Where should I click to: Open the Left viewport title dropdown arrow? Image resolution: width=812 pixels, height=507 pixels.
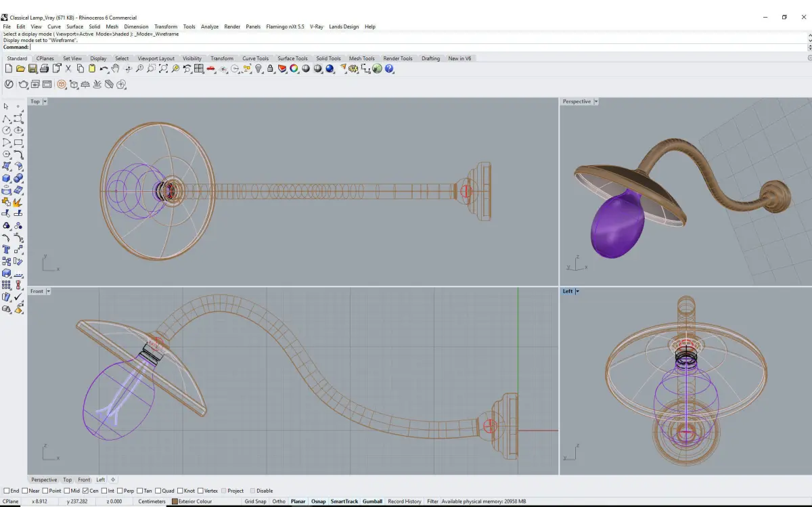(x=577, y=291)
